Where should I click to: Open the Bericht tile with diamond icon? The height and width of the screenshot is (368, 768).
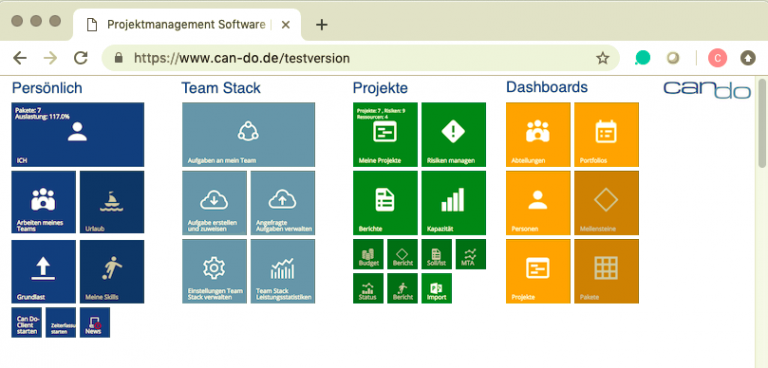pyautogui.click(x=403, y=254)
